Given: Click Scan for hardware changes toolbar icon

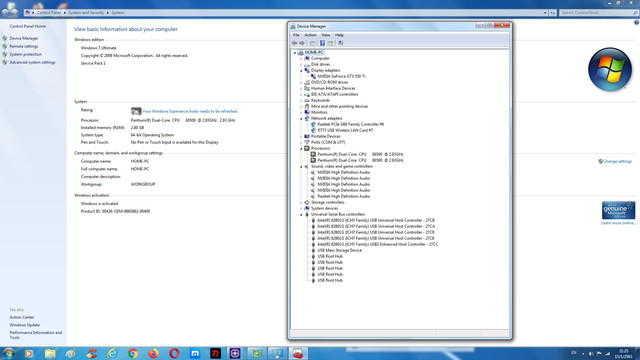Looking at the screenshot, I should coord(340,43).
